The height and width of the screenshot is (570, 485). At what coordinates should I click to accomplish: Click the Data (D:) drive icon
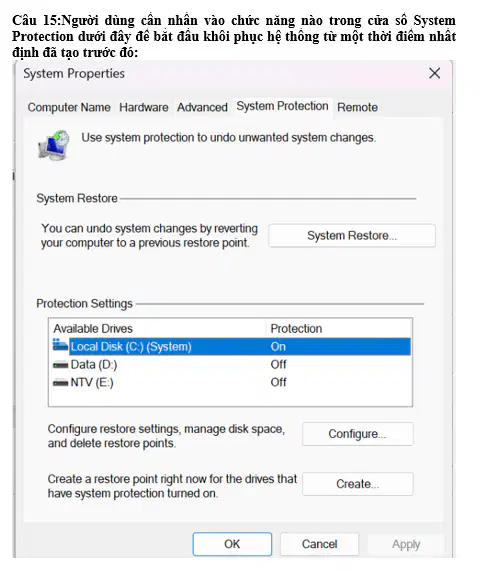tap(60, 364)
